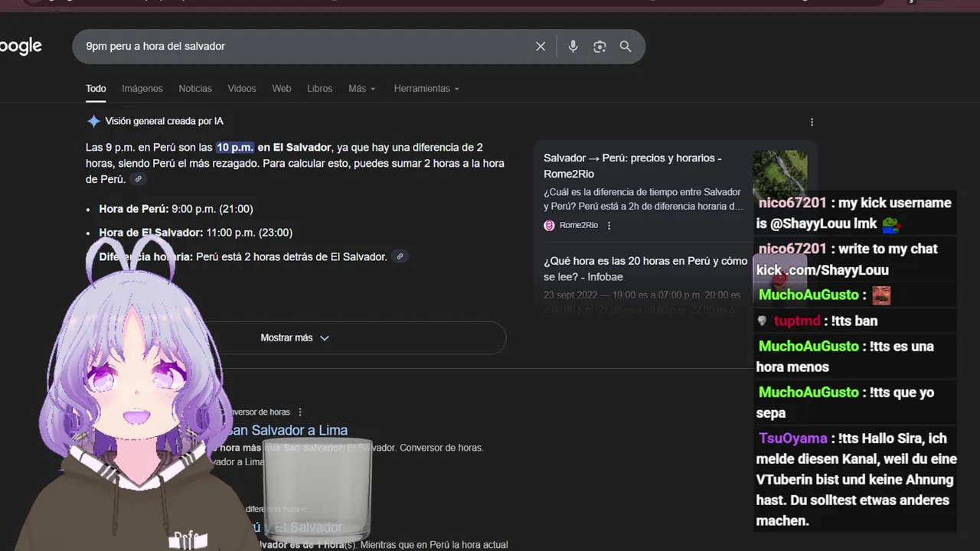Viewport: 980px width, 551px height.
Task: Click MuchoAuGusto '!tts es una hora menos' name
Action: pyautogui.click(x=808, y=346)
